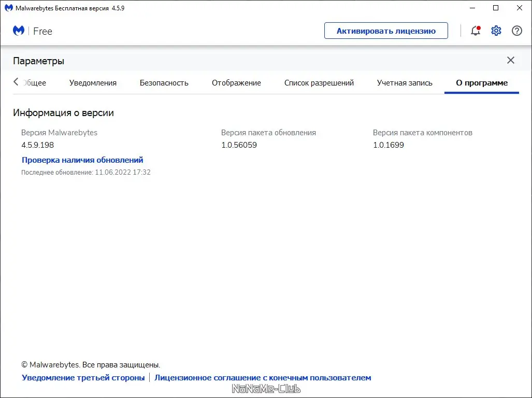Screen dimensions: 532x398
Task: Click the version number 4.5.9.198
Action: point(38,145)
